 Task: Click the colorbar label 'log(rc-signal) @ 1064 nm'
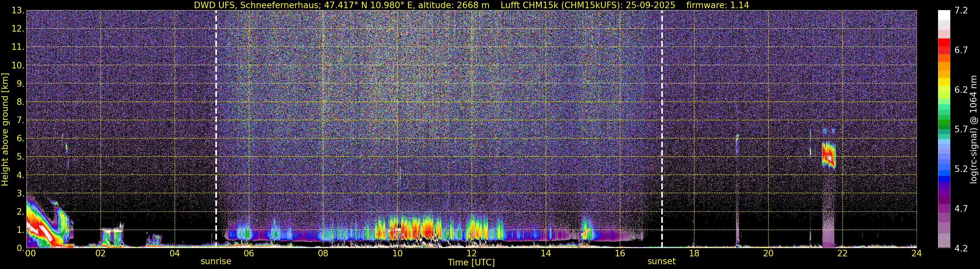pyautogui.click(x=973, y=129)
